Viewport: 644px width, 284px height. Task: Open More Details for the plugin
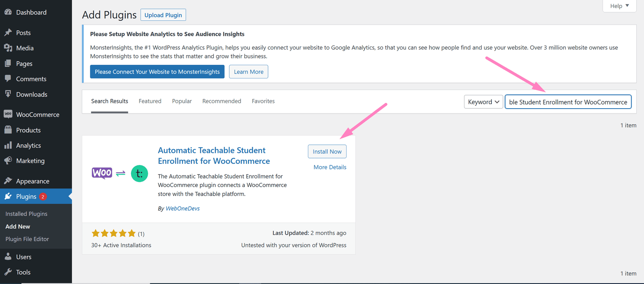(x=330, y=167)
